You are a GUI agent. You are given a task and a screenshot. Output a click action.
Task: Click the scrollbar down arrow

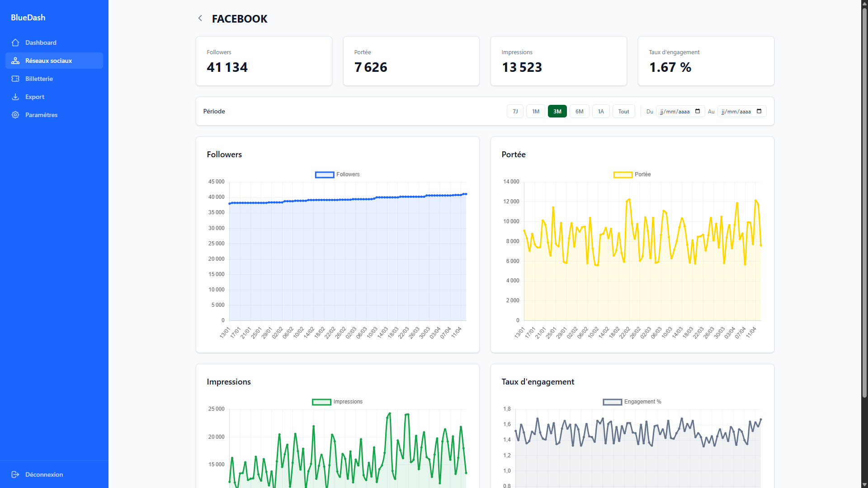click(864, 484)
